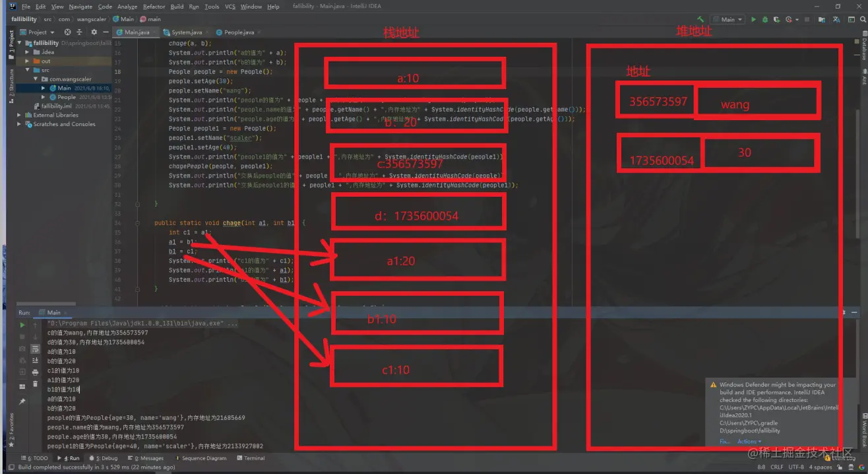Click the Run panel up arrow
868x474 pixels.
[35, 325]
